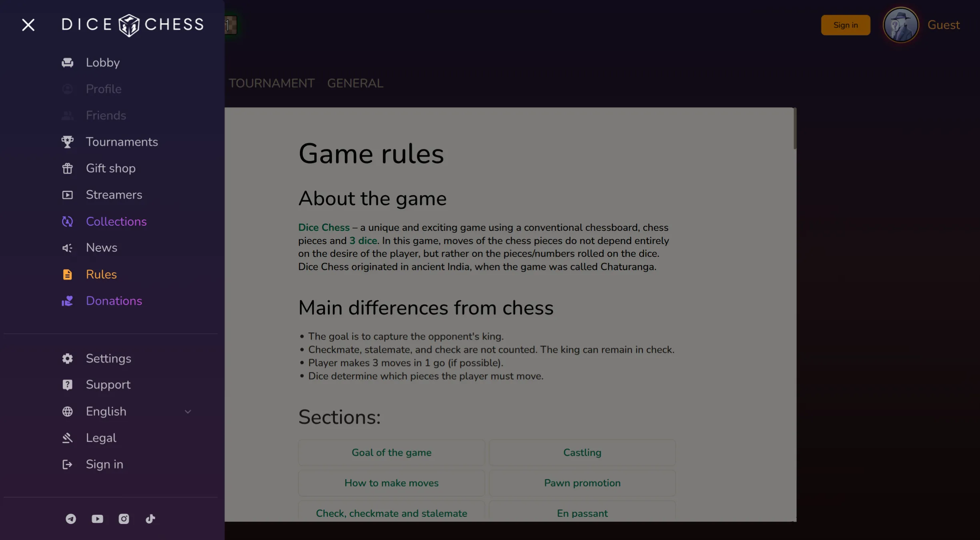Screen dimensions: 980x540
Task: Open the Telegram social icon
Action: [x=71, y=519]
